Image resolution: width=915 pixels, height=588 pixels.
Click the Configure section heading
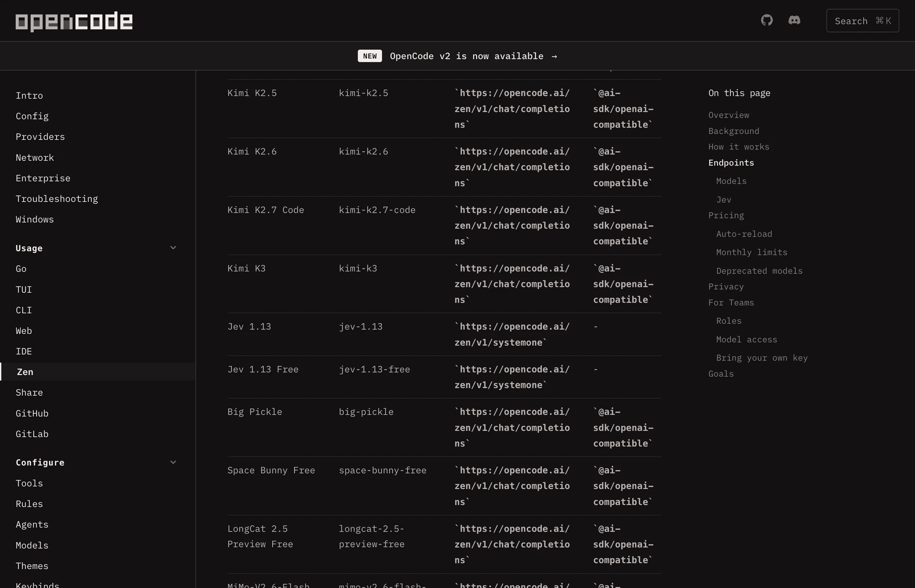coord(40,462)
